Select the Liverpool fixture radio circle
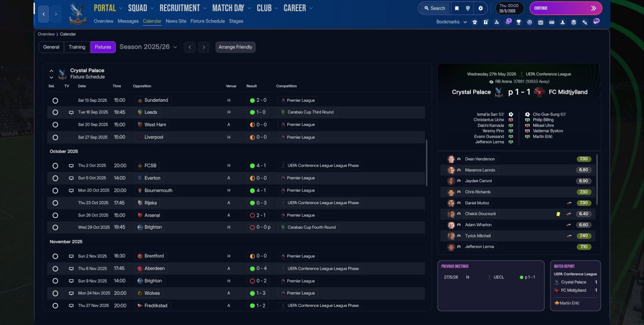 [55, 138]
